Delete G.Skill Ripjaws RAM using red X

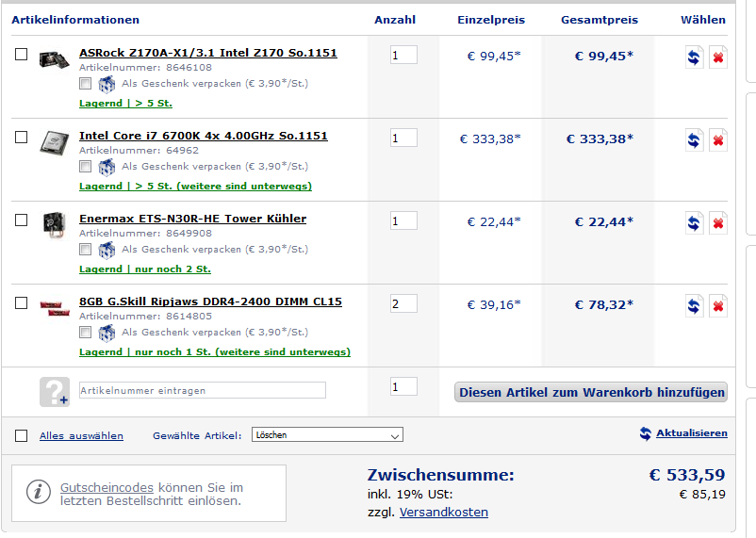point(718,306)
